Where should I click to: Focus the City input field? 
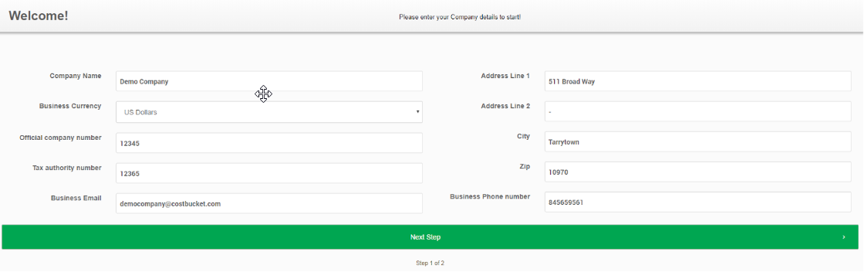pyautogui.click(x=697, y=141)
